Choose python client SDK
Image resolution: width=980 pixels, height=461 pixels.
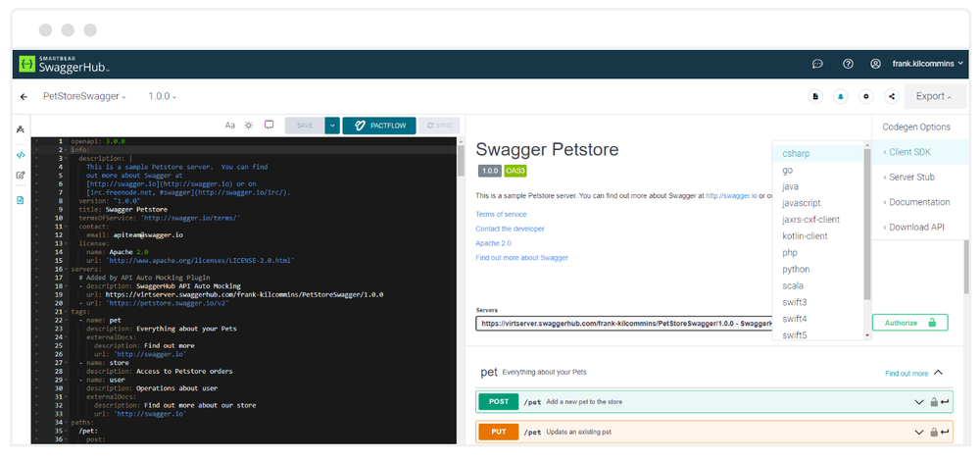pyautogui.click(x=817, y=269)
